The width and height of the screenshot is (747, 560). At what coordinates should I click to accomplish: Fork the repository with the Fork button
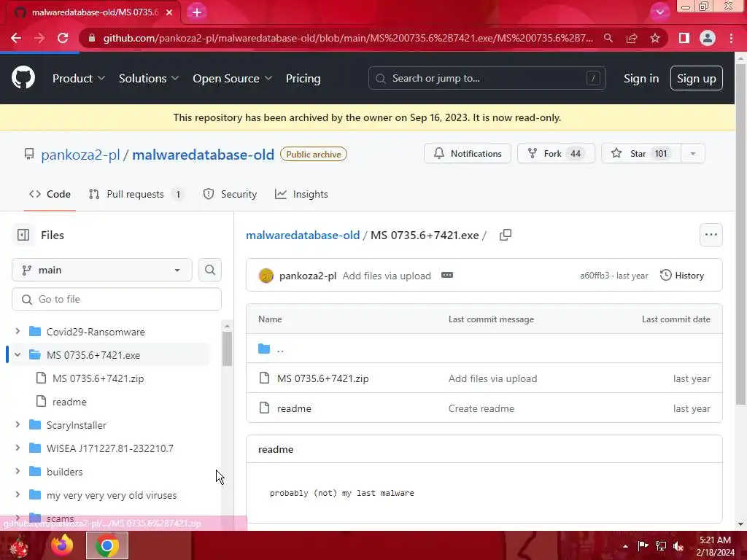(x=556, y=153)
